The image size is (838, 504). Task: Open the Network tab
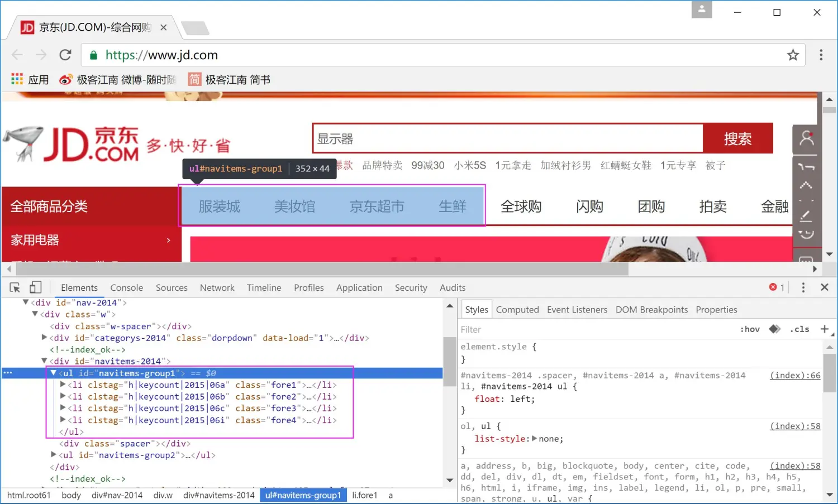tap(217, 287)
